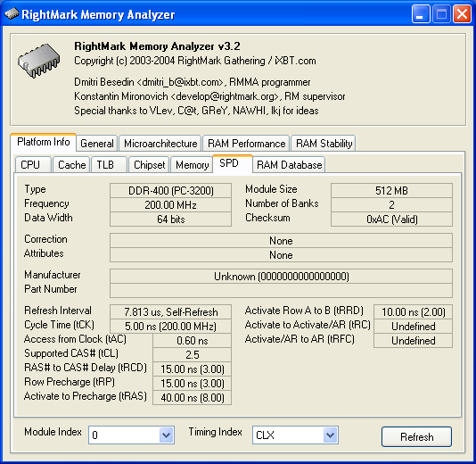The height and width of the screenshot is (464, 476).
Task: Click the empty Part Number field
Action: coord(281,291)
